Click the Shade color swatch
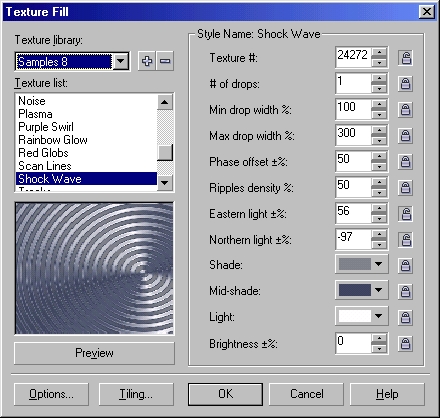 pyautogui.click(x=355, y=264)
